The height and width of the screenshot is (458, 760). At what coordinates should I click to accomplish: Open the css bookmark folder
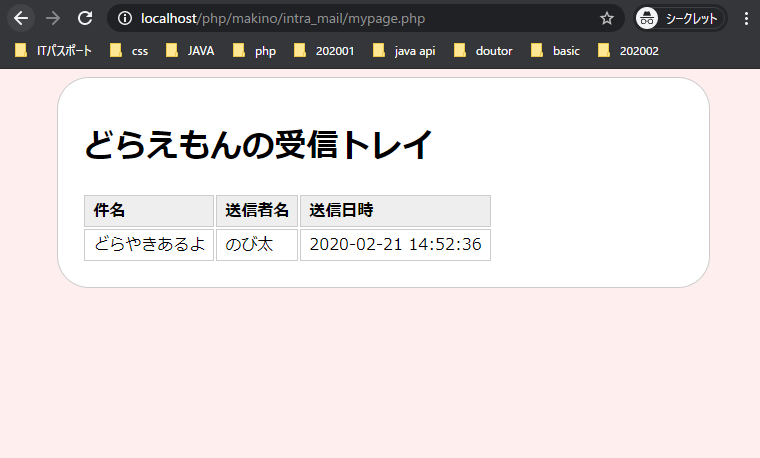pyautogui.click(x=129, y=51)
